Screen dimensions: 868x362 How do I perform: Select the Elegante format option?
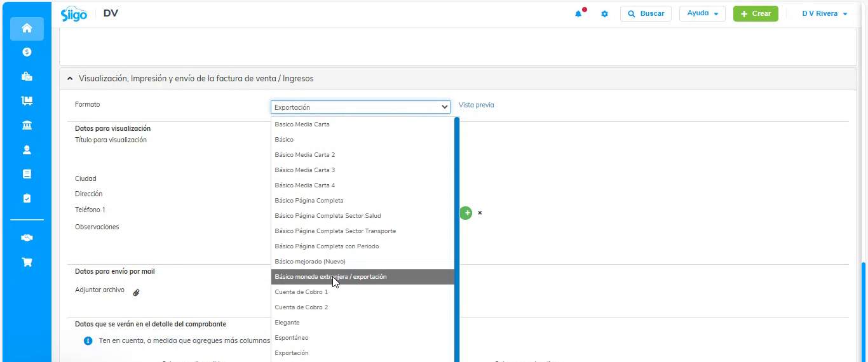(x=362, y=323)
